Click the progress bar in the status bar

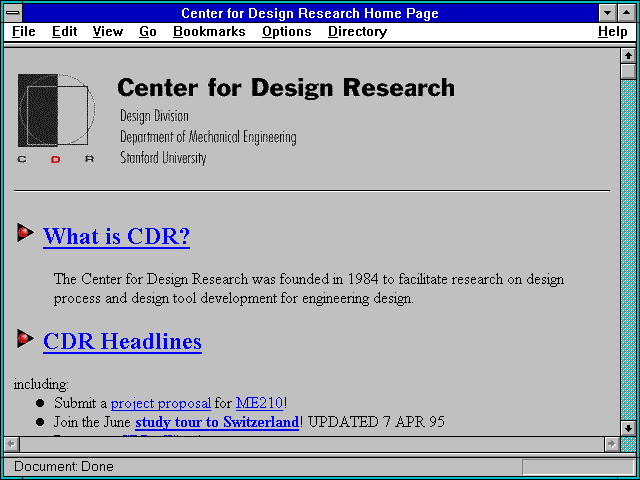(578, 467)
